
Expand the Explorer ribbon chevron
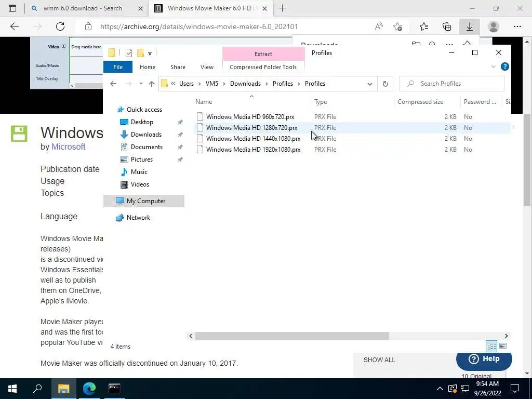(493, 66)
